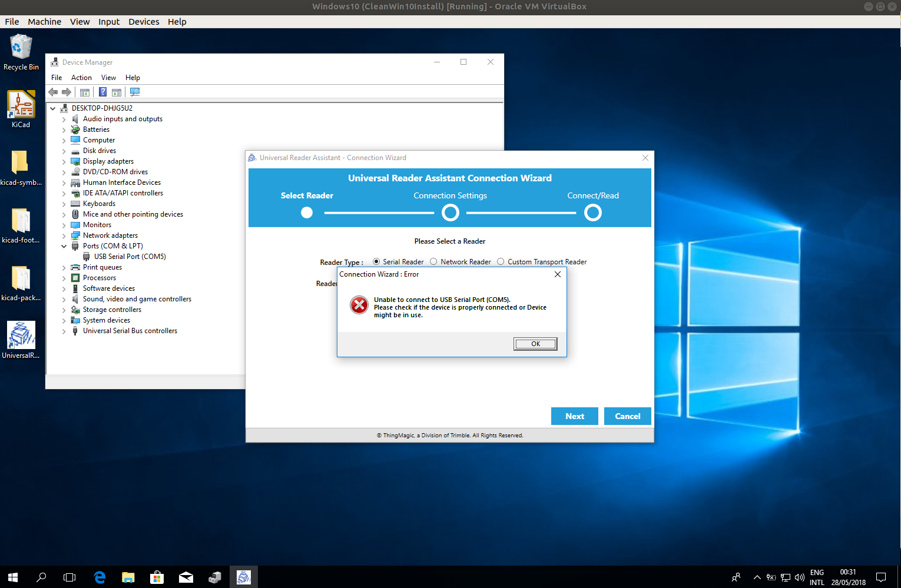Open the Device Manager Action menu
Viewport: 901px width, 588px height.
[81, 78]
